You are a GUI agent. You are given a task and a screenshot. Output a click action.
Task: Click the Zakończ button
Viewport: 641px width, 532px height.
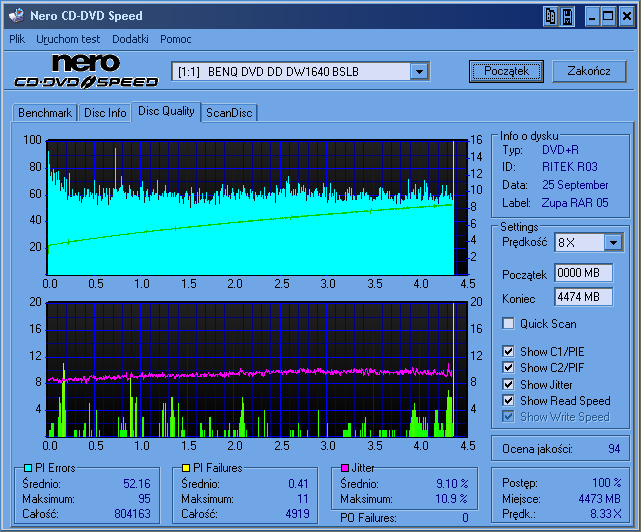click(x=589, y=71)
